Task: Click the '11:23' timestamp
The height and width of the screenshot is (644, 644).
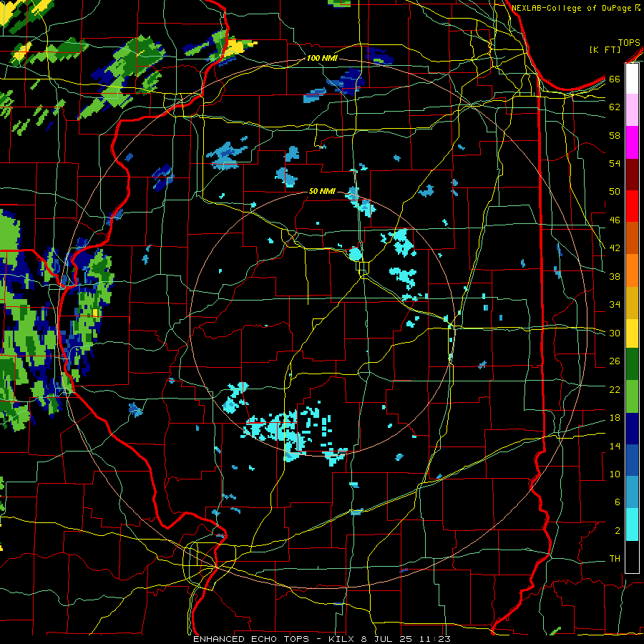Action: 435,639
